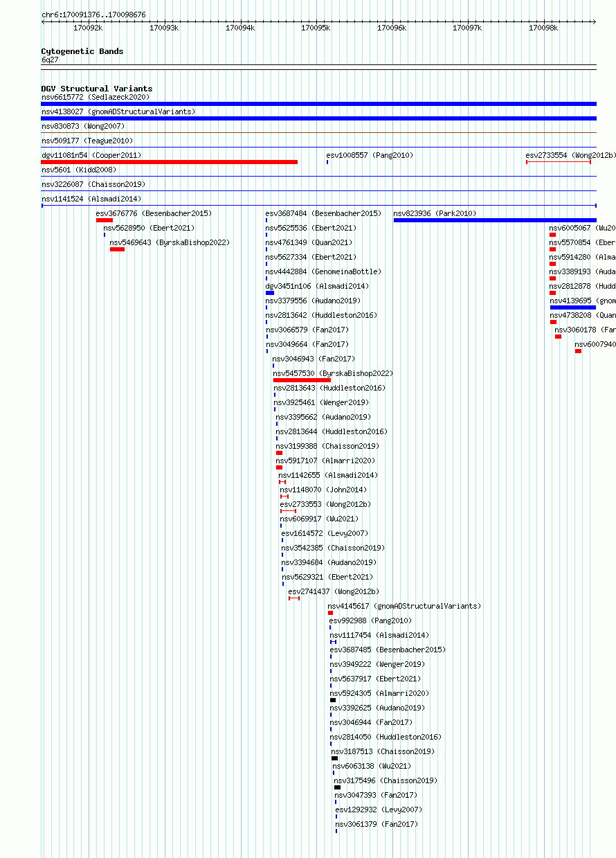The width and height of the screenshot is (616, 858).
Task: Open nsv5917107 (Almarri2020) variant
Action: 325,461
